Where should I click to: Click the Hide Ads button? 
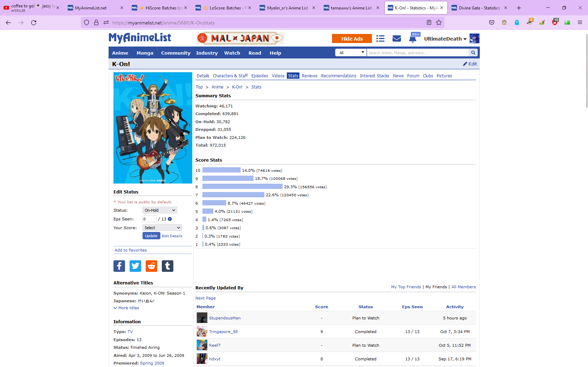pos(352,39)
